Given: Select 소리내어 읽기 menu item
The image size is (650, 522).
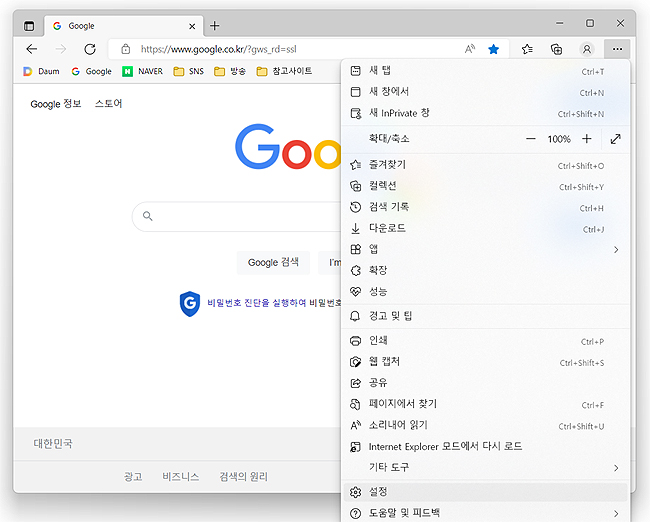Looking at the screenshot, I should click(484, 425).
